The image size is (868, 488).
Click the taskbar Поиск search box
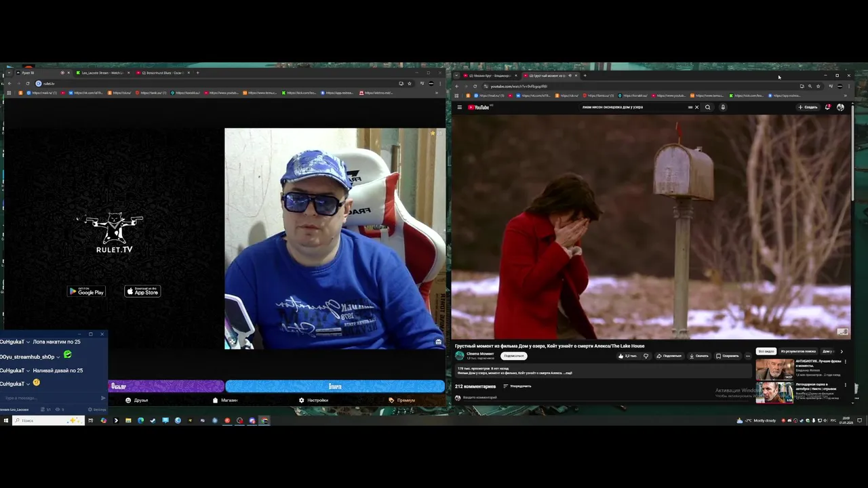click(49, 421)
